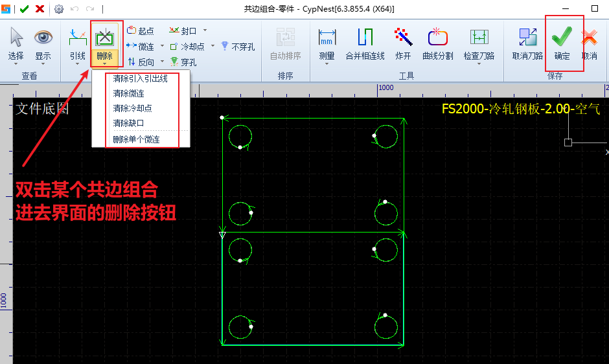Click the 炸开 explode tool
Viewport: 609px width, 364px height.
click(x=403, y=43)
